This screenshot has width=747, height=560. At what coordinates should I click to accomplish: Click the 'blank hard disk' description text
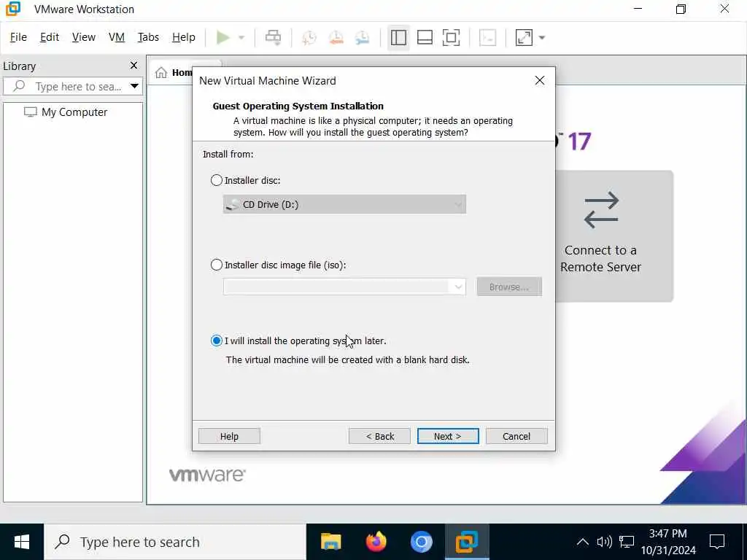[348, 359]
